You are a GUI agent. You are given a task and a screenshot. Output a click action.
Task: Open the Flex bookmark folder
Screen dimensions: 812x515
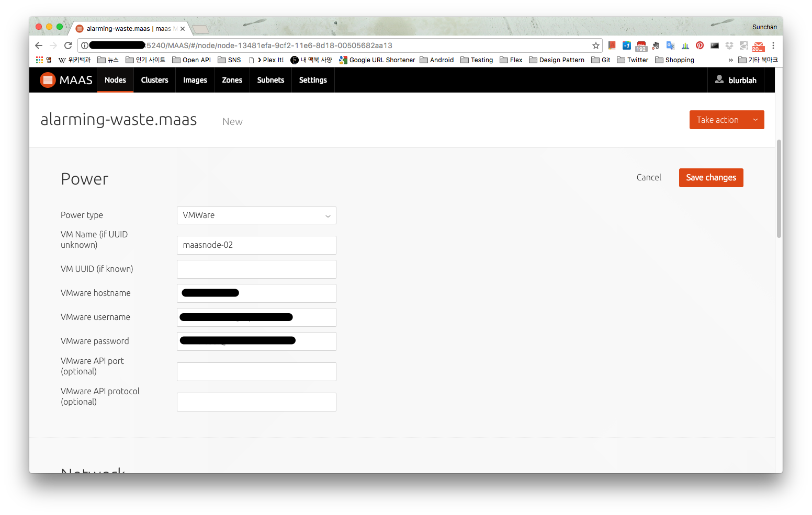click(511, 60)
